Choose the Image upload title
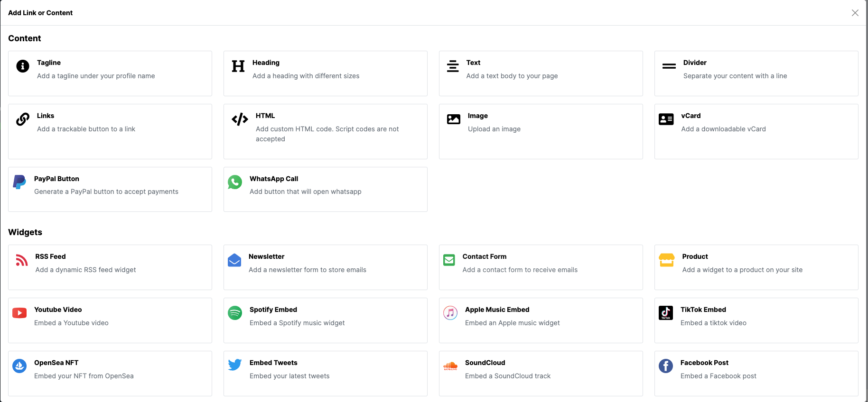Image resolution: width=868 pixels, height=402 pixels. [478, 116]
